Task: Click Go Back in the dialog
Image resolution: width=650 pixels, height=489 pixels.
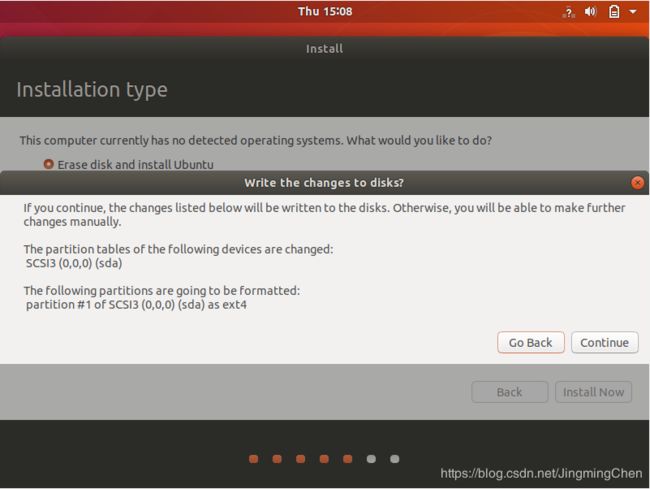Action: pyautogui.click(x=531, y=343)
